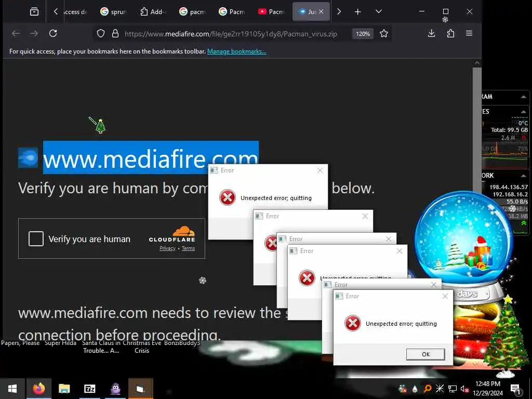The height and width of the screenshot is (399, 532).
Task: Switch to the 'Add-' add-ons tab
Action: coord(152,12)
